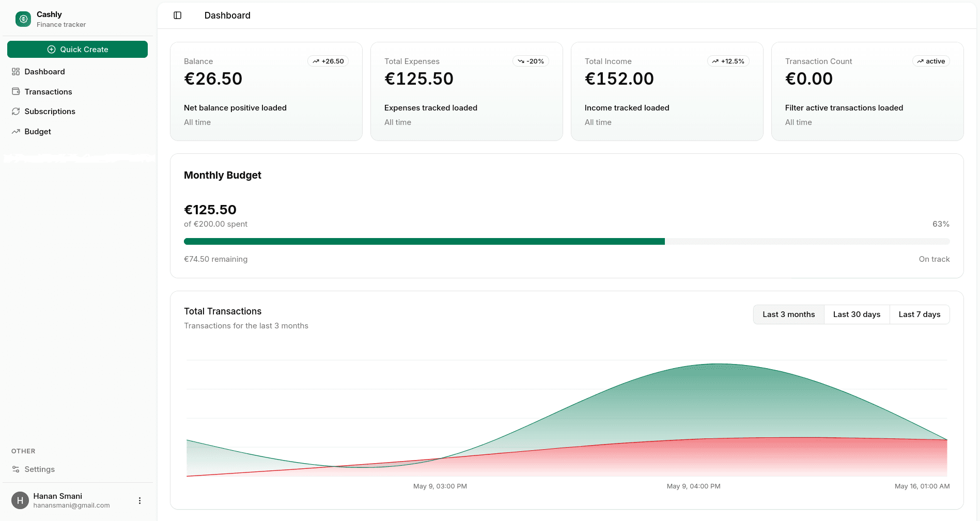
Task: Click the Dashboard page title in header
Action: pos(227,15)
